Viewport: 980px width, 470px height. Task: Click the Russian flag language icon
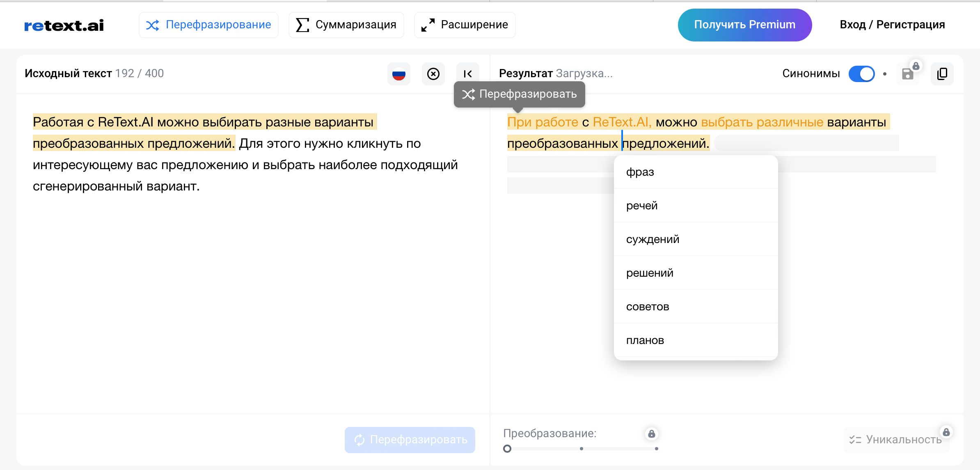click(398, 74)
